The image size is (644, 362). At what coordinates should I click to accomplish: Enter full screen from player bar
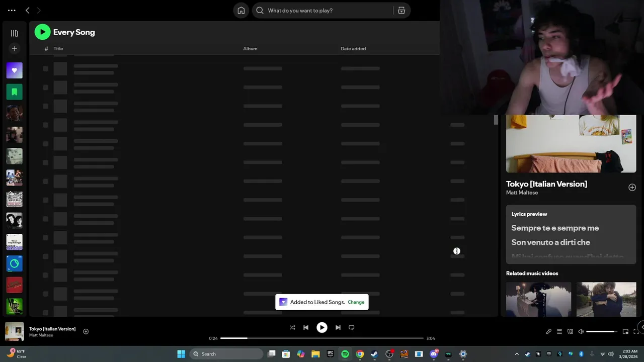point(636,332)
